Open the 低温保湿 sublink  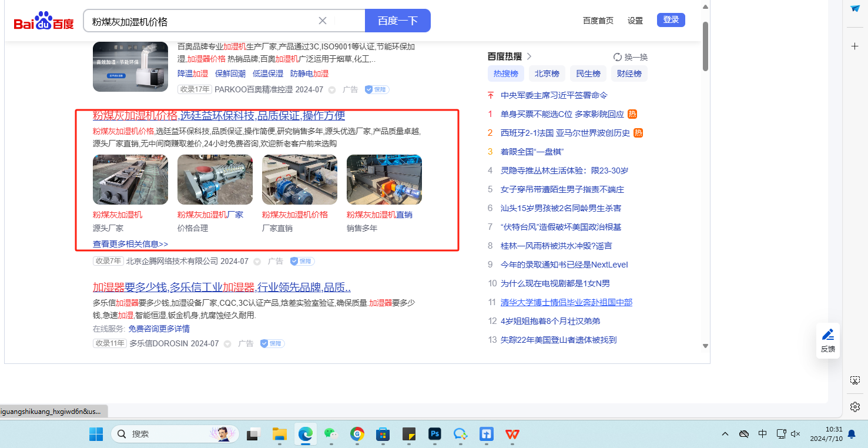point(268,73)
